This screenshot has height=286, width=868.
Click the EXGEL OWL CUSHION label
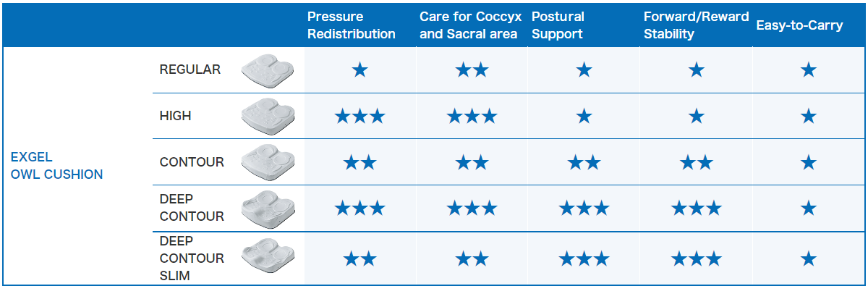57,165
